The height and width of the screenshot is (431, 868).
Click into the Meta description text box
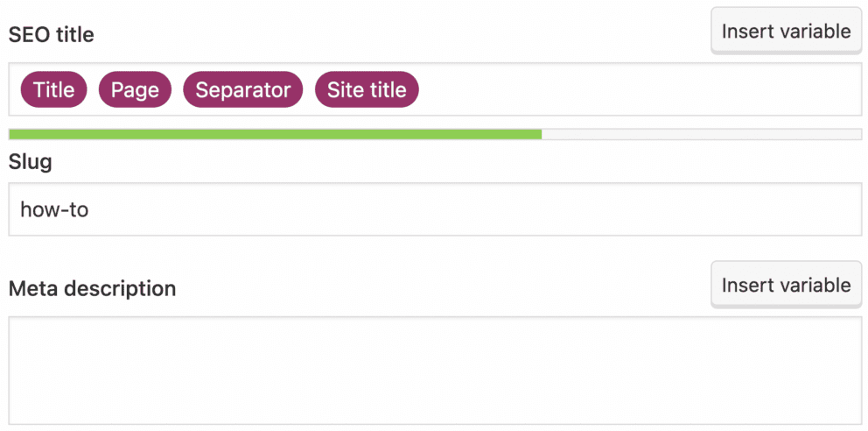click(x=435, y=370)
